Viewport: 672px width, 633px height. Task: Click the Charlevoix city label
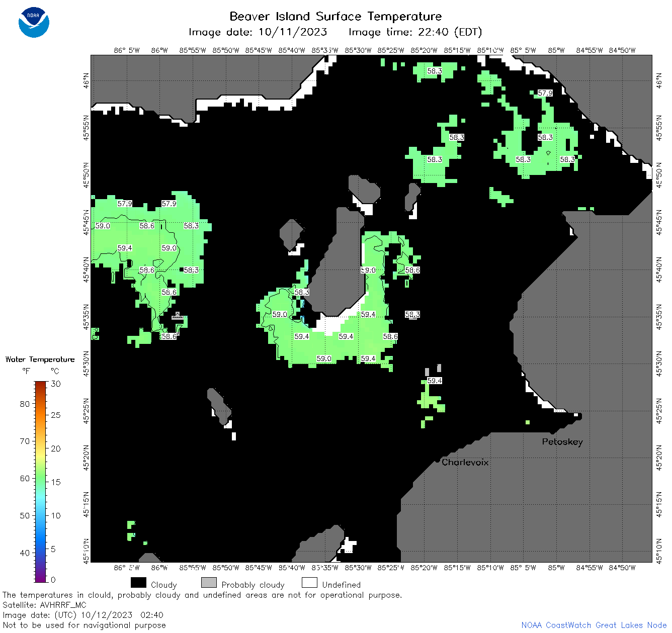tap(465, 462)
